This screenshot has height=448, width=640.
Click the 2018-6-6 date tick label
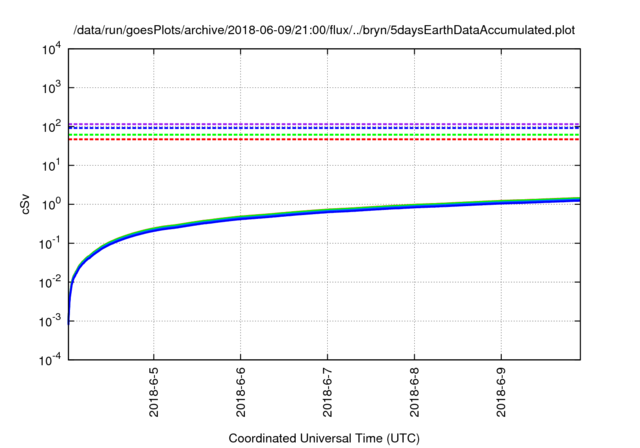[x=241, y=392]
